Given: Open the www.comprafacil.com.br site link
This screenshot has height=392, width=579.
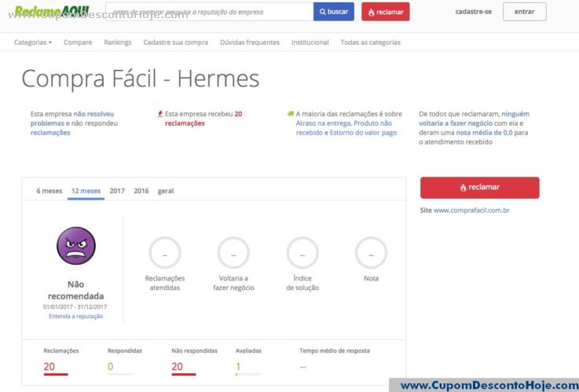Looking at the screenshot, I should tap(471, 211).
